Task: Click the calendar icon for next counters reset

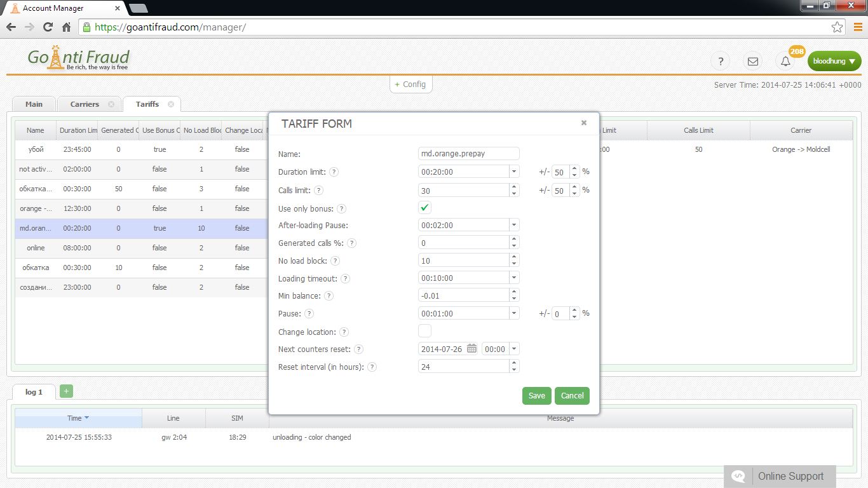Action: click(x=471, y=349)
